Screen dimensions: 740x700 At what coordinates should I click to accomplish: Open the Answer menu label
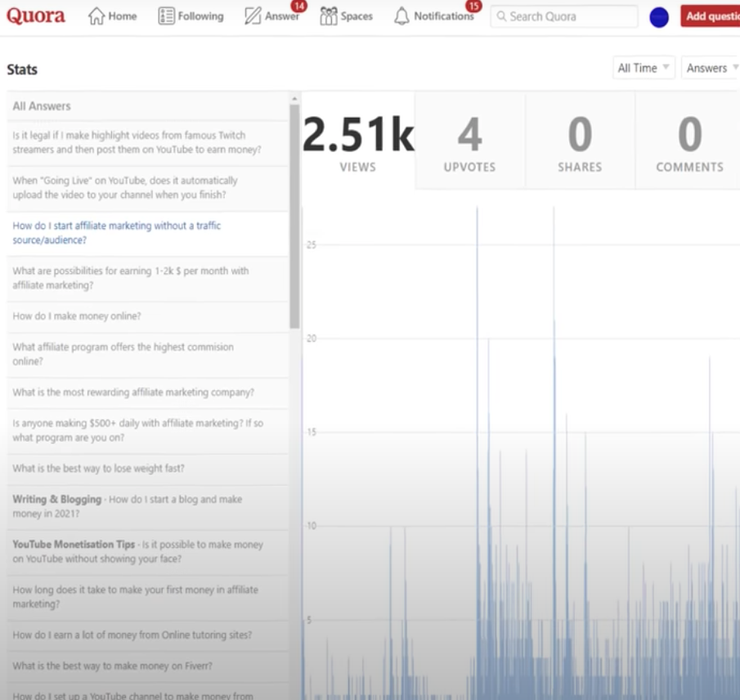point(282,16)
